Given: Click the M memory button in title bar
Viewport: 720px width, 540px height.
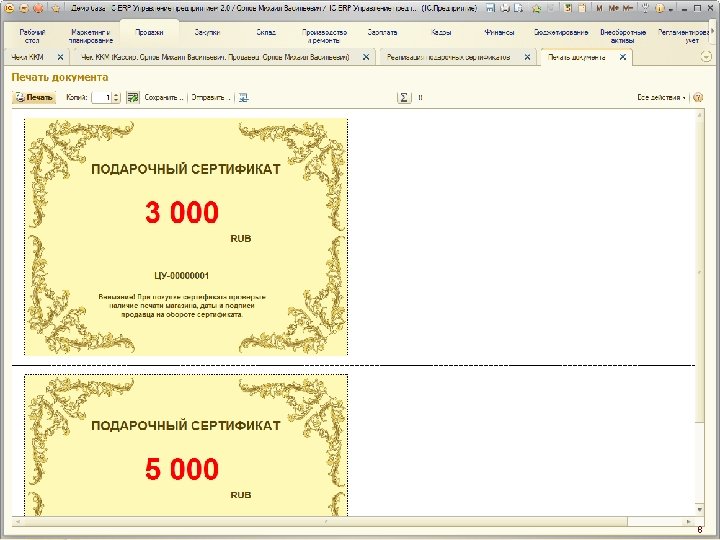Looking at the screenshot, I should [x=599, y=8].
